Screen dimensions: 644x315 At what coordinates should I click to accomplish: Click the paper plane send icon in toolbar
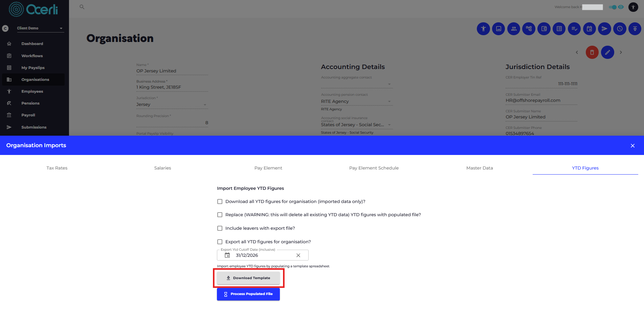tap(604, 29)
